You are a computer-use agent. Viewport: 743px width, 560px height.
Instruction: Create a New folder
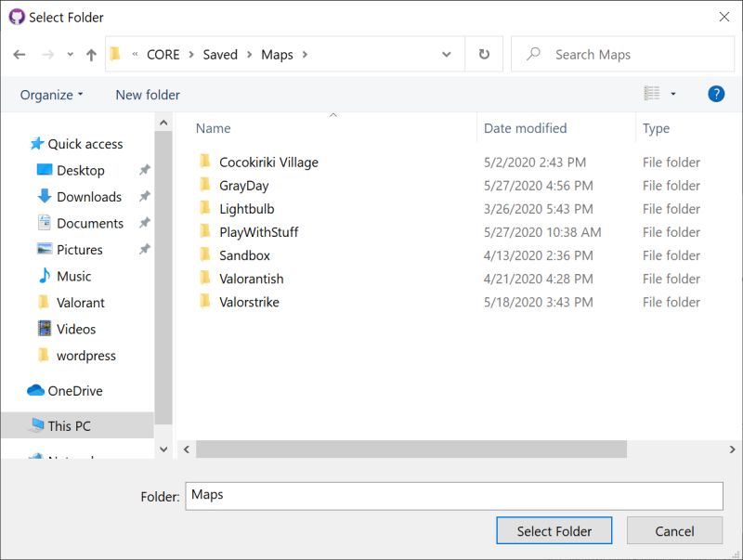click(x=147, y=94)
